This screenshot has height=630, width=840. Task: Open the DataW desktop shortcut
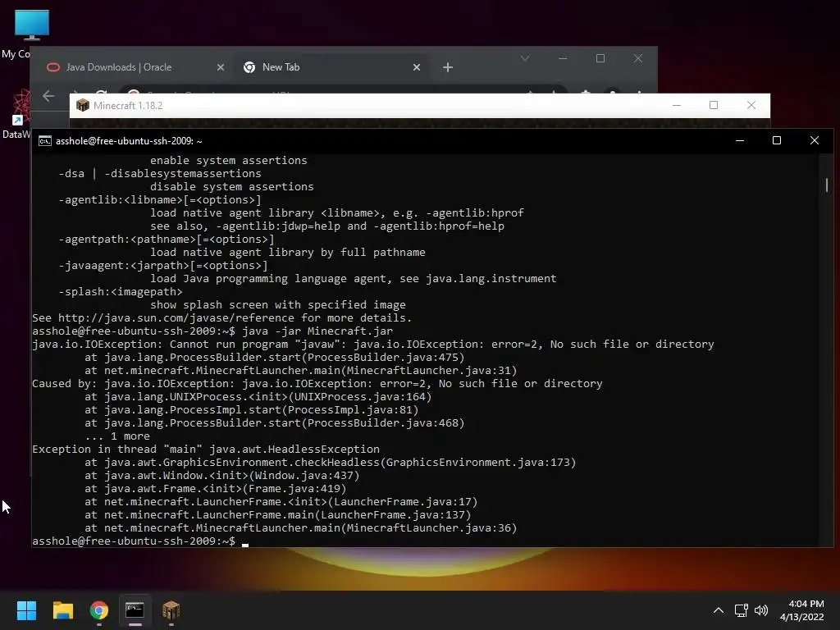pos(16,113)
